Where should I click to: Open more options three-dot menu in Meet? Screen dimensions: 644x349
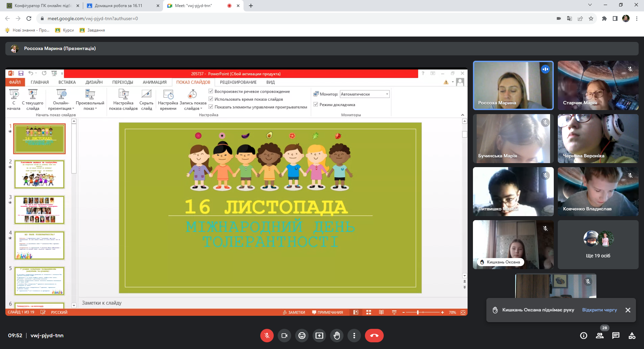354,336
